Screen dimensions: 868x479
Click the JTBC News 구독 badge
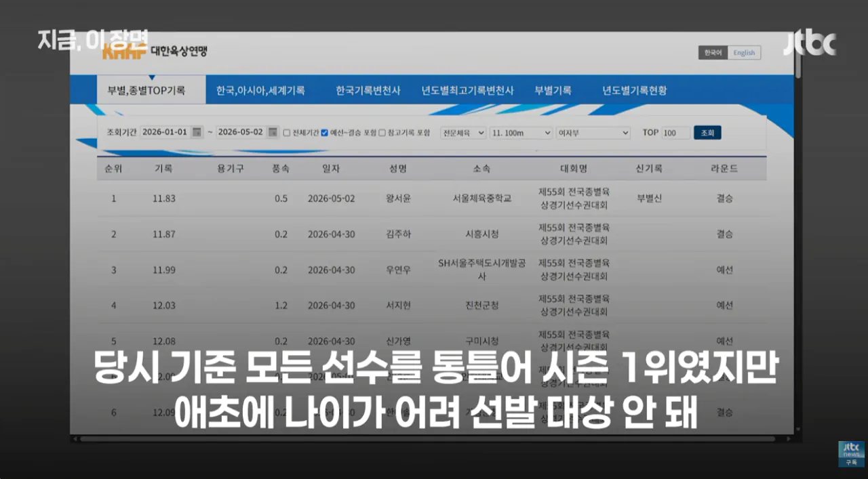(851, 454)
